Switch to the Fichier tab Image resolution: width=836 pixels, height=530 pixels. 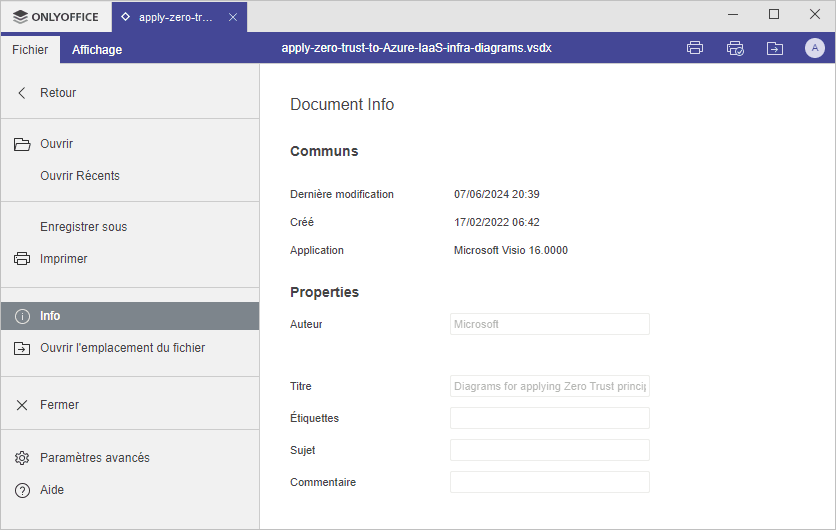tap(30, 50)
